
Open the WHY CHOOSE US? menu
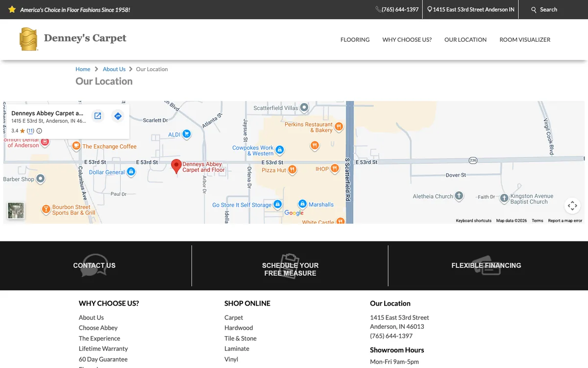click(407, 40)
